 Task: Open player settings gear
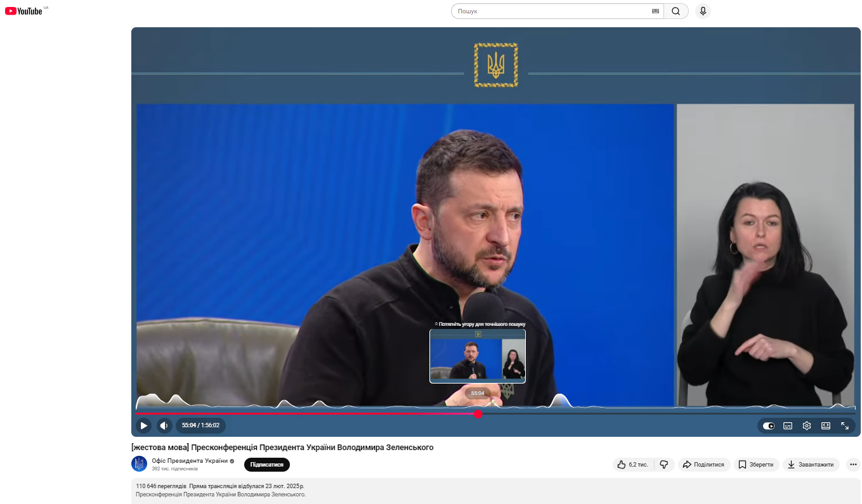click(806, 425)
